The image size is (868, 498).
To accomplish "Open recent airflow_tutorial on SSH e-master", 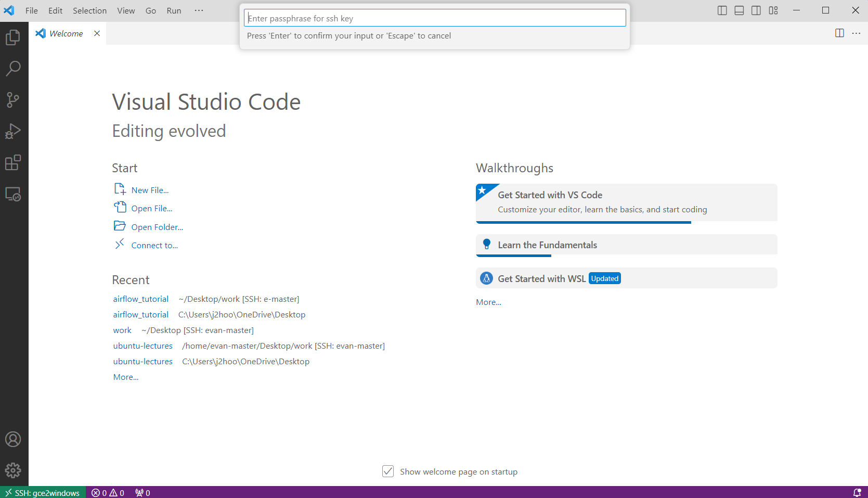I will point(141,299).
